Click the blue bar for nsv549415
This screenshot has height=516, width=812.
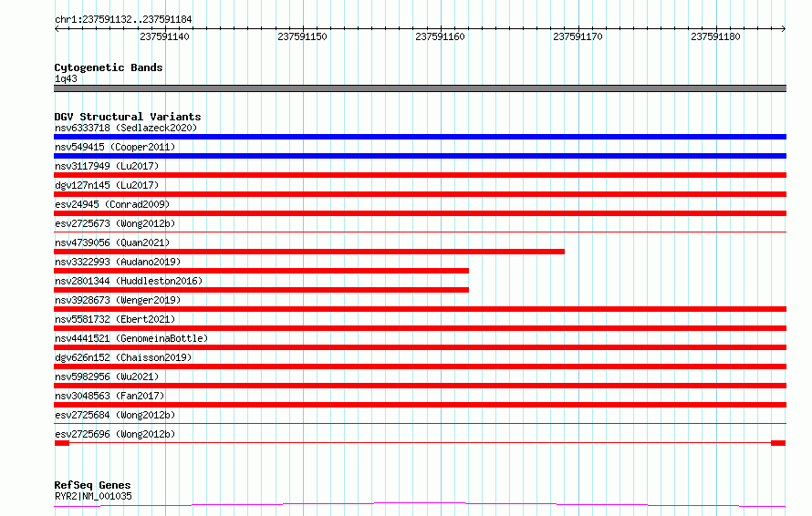pyautogui.click(x=420, y=156)
